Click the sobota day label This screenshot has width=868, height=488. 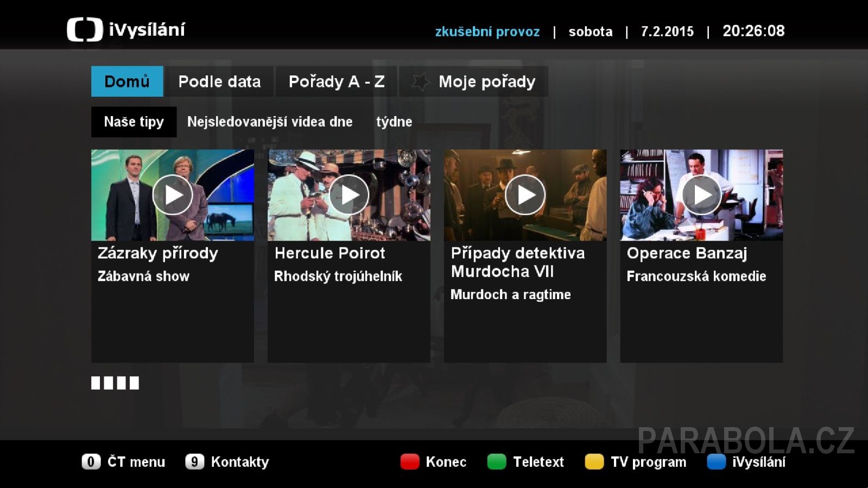(x=591, y=31)
